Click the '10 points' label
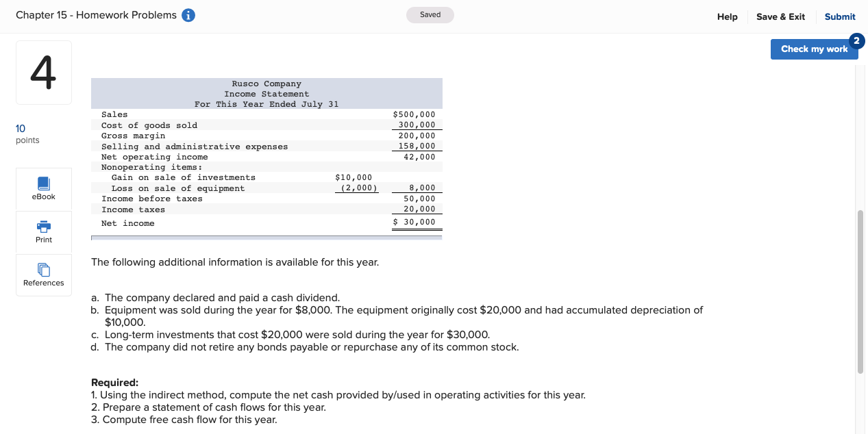Screen dimensions: 868x434 (27, 134)
